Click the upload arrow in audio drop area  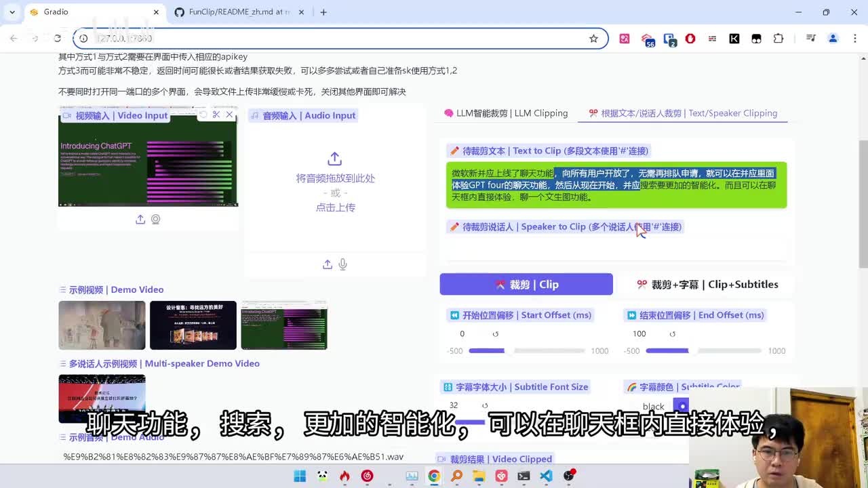pyautogui.click(x=334, y=159)
